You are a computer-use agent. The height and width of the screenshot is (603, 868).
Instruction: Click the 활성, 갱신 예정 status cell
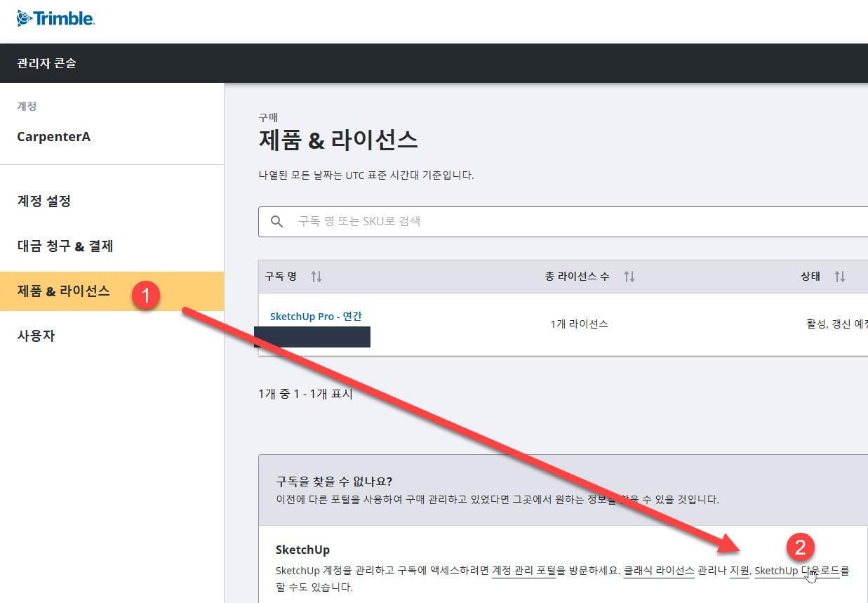(836, 324)
